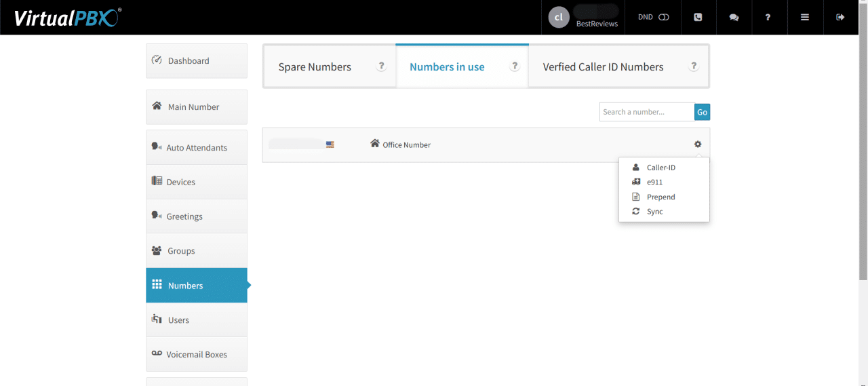Screen dimensions: 868x386
Task: Open Users in the sidebar
Action: click(x=197, y=320)
